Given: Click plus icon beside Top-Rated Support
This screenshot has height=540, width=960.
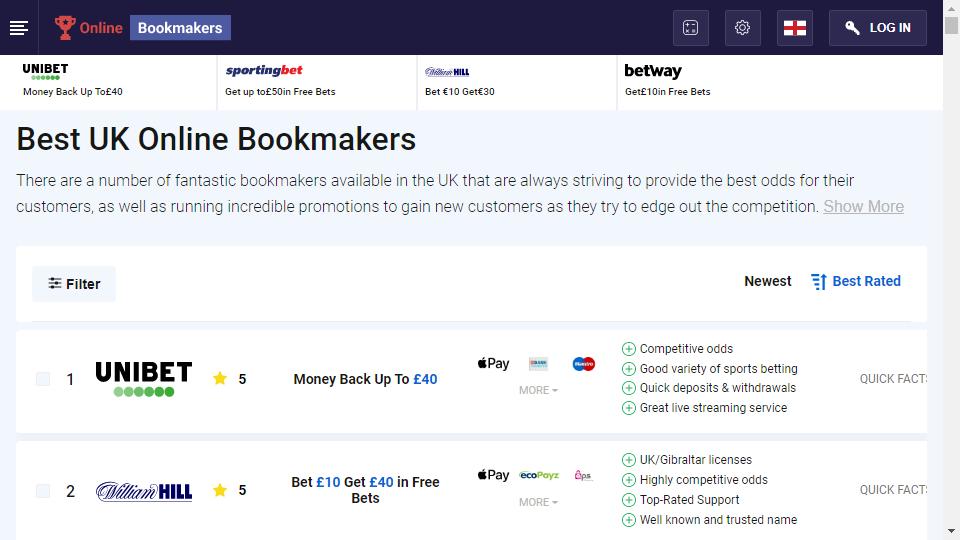Looking at the screenshot, I should [629, 500].
